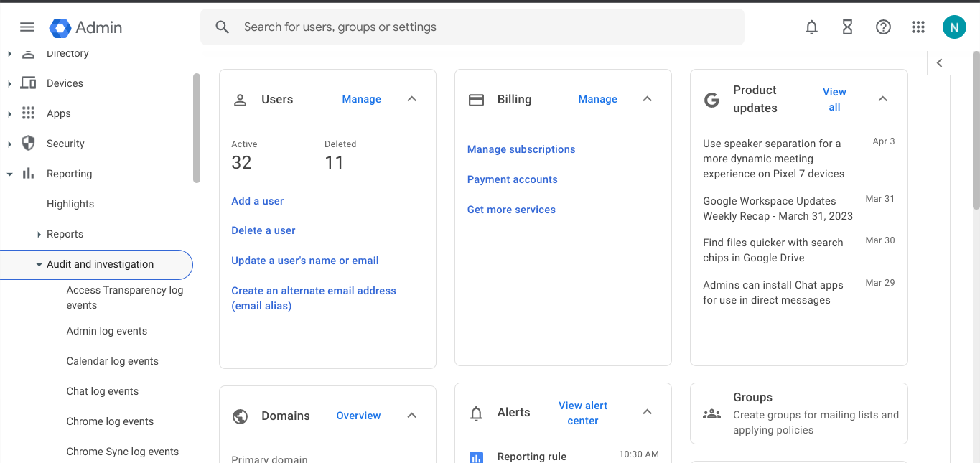Open the account avatar N
Viewport: 980px width, 463px height.
click(954, 27)
